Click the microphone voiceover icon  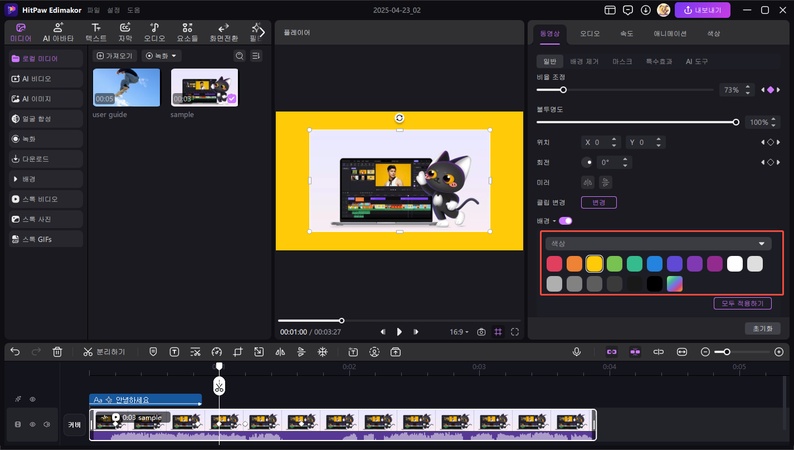pos(576,352)
